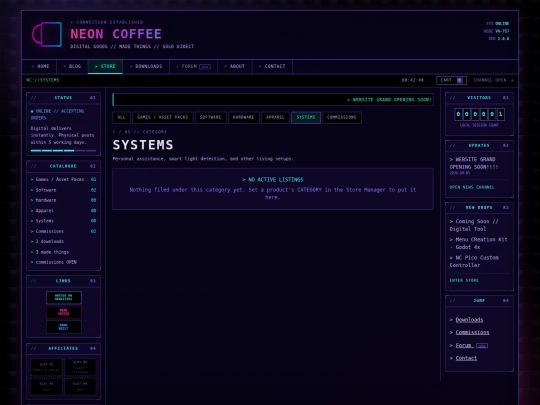Select the STORE nav tab
The width and height of the screenshot is (540, 405).
[x=105, y=66]
